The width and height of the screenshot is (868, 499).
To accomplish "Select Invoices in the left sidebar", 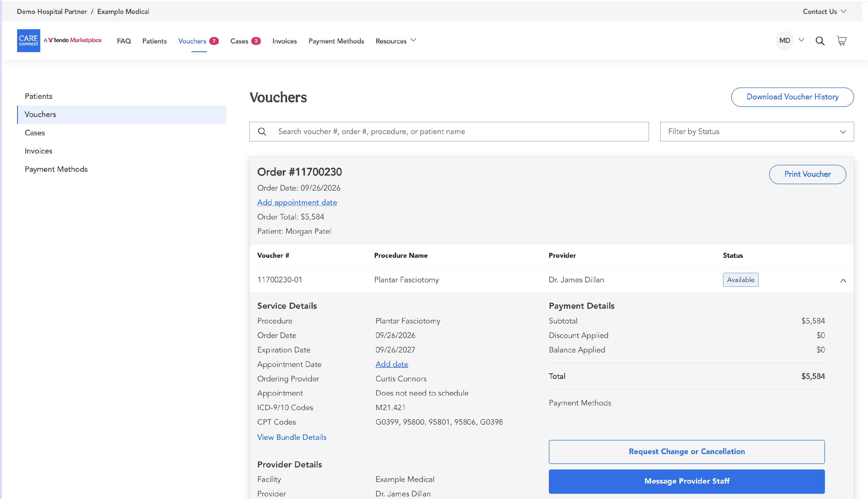I will (x=122, y=151).
